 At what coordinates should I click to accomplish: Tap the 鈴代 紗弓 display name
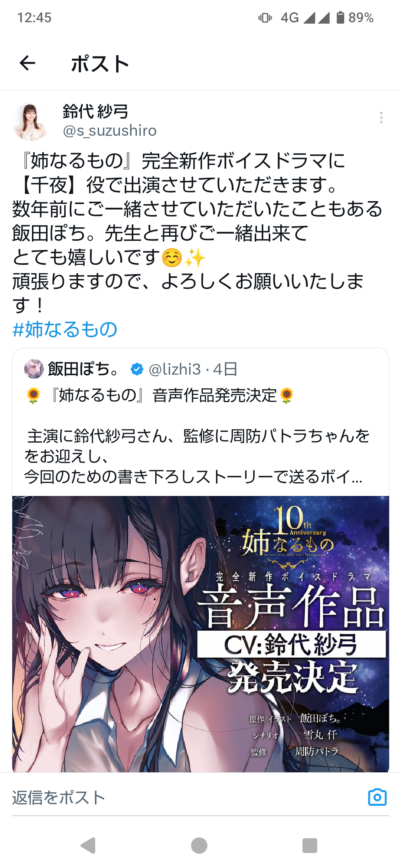point(95,111)
